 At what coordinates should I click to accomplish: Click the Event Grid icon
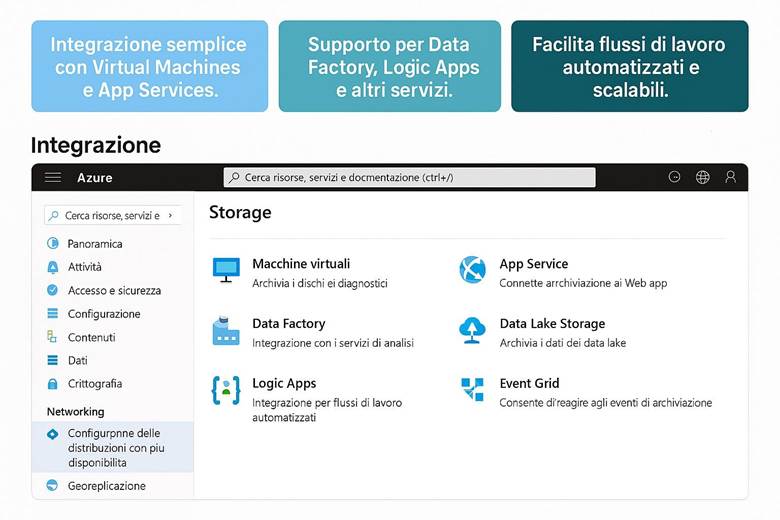click(472, 389)
